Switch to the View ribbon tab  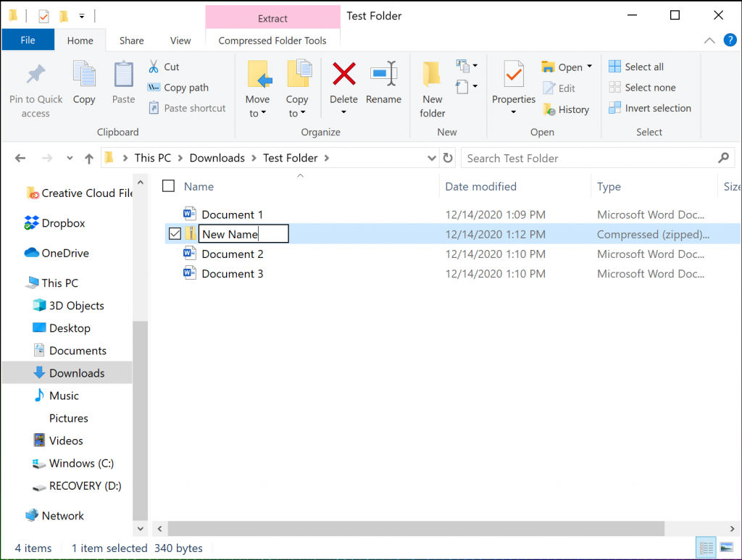(180, 41)
